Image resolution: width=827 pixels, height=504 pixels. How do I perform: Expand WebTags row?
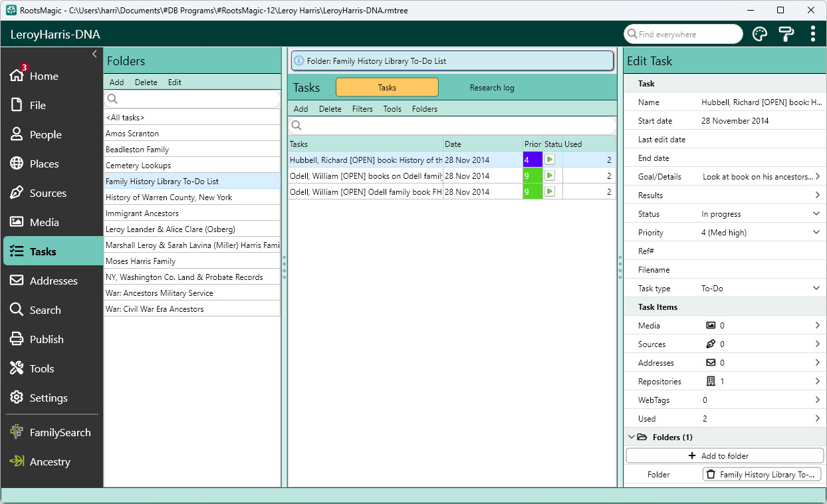817,400
